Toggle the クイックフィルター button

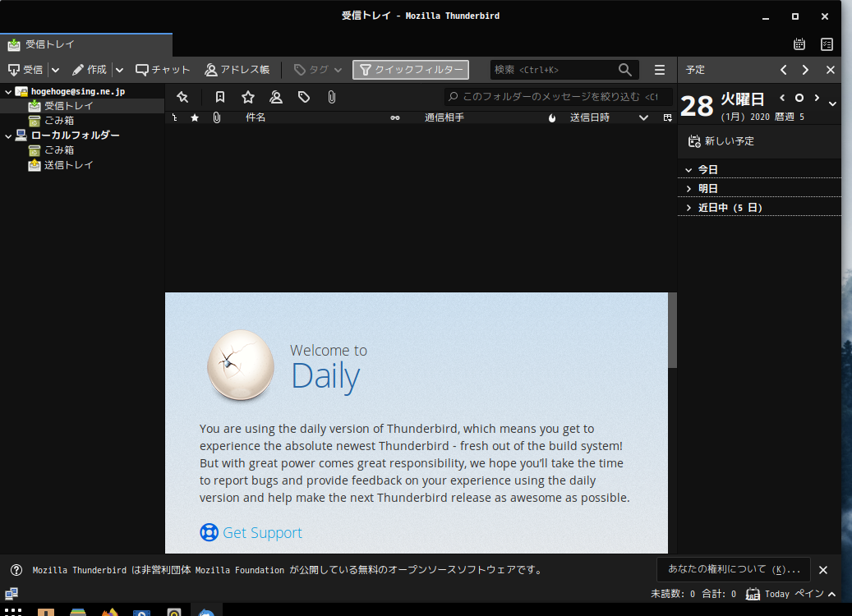coord(411,70)
